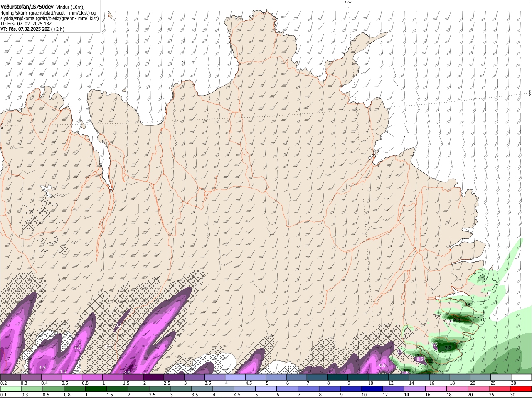The image size is (532, 398).
Task: Click lower legend purple swatch between 12 and 14
Action: (x=394, y=389)
